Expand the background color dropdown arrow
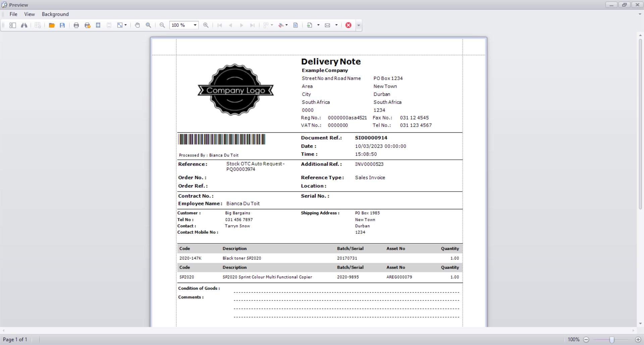Viewport: 644px width, 345px height. coord(286,25)
